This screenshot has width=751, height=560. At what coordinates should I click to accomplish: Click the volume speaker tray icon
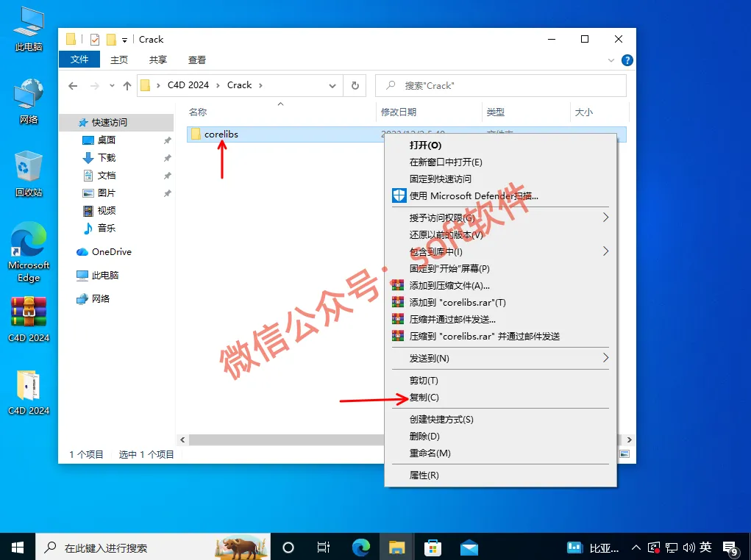pos(688,547)
